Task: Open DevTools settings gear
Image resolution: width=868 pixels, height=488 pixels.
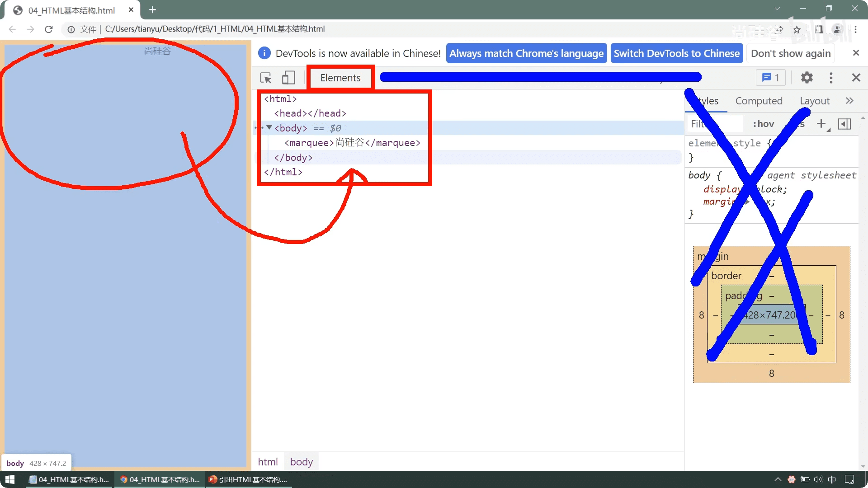Action: coord(807,78)
